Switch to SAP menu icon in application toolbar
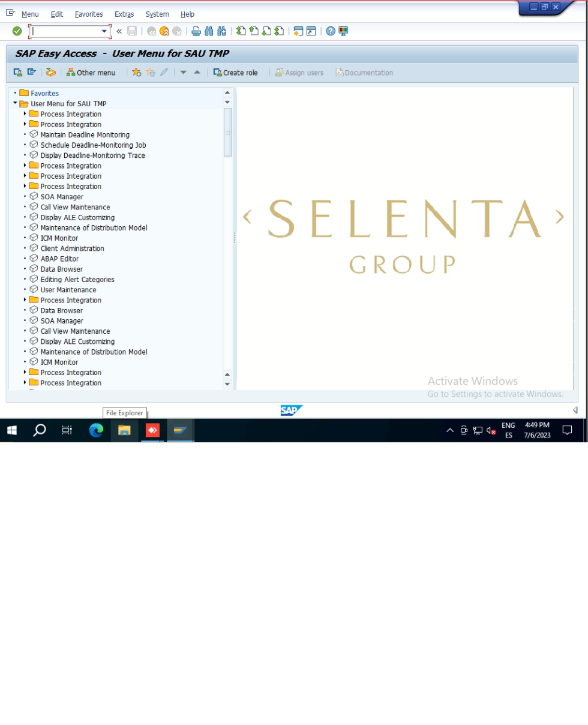 tap(32, 73)
